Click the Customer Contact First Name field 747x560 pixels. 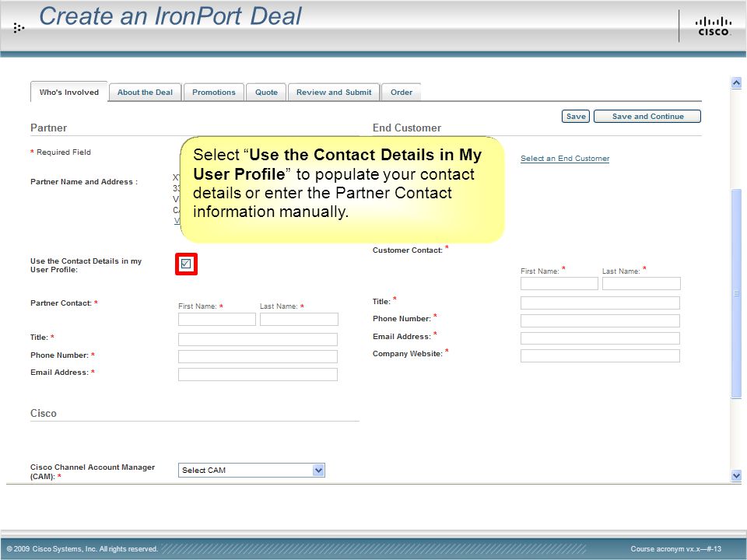pyautogui.click(x=559, y=283)
